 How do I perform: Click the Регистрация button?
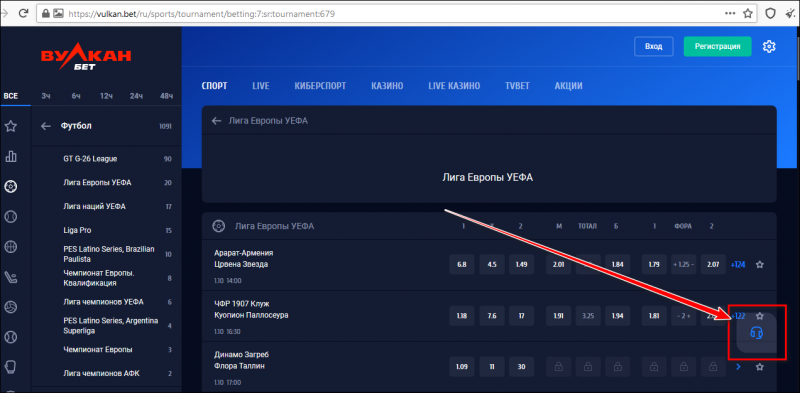pos(718,46)
